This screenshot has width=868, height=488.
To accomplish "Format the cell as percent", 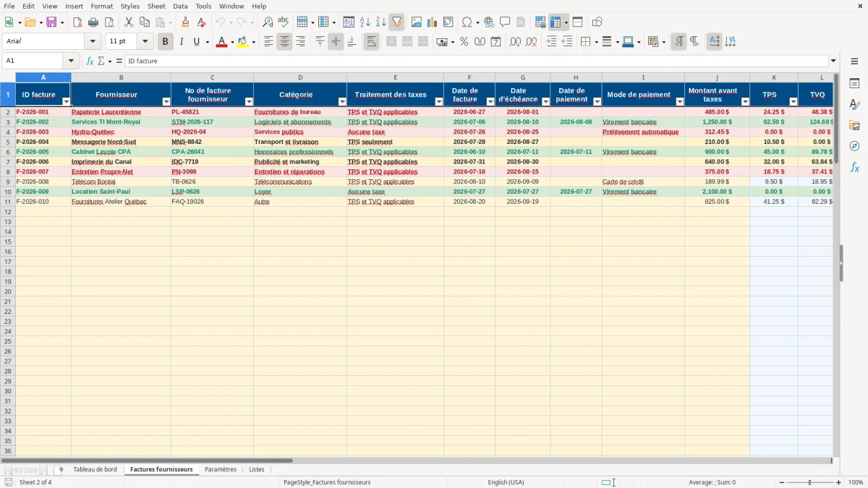I will pyautogui.click(x=464, y=42).
